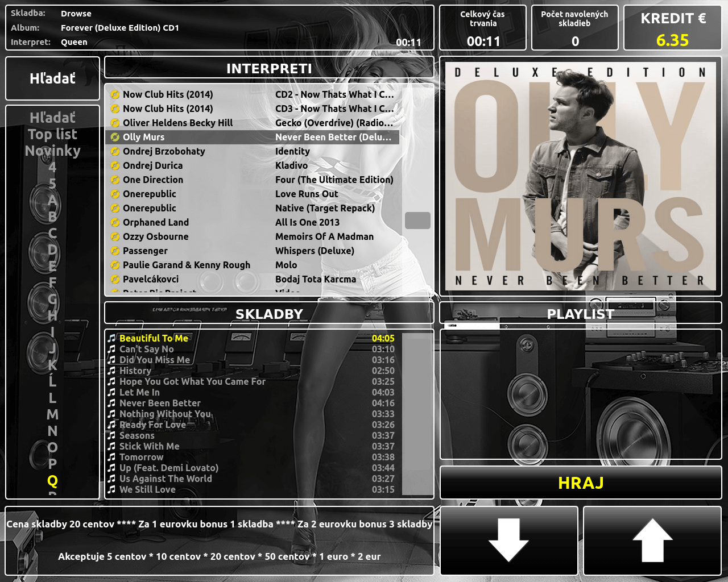Jump to letter P in alphabet index
The image size is (728, 582).
(52, 464)
